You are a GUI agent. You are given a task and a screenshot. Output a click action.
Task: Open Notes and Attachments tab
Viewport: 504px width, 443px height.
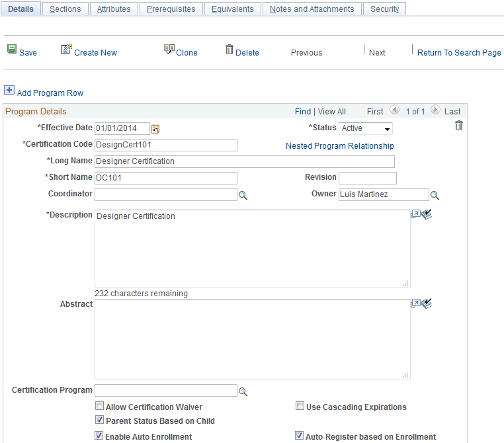312,9
